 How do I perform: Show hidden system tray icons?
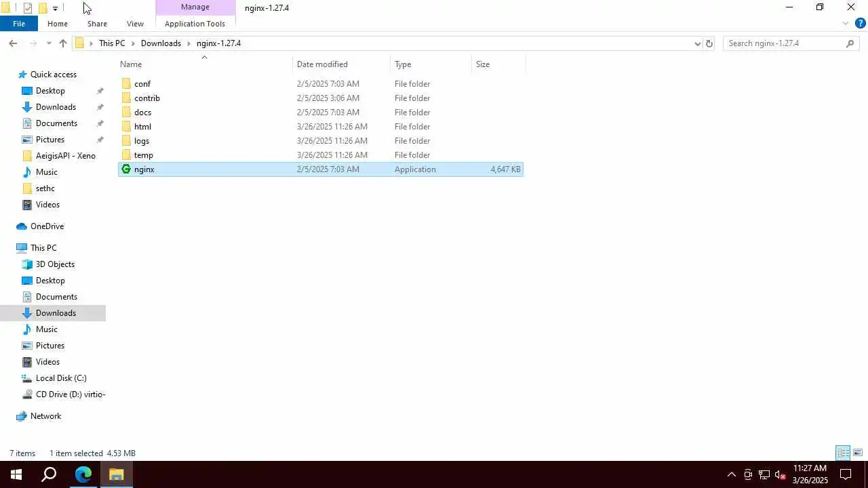click(731, 474)
